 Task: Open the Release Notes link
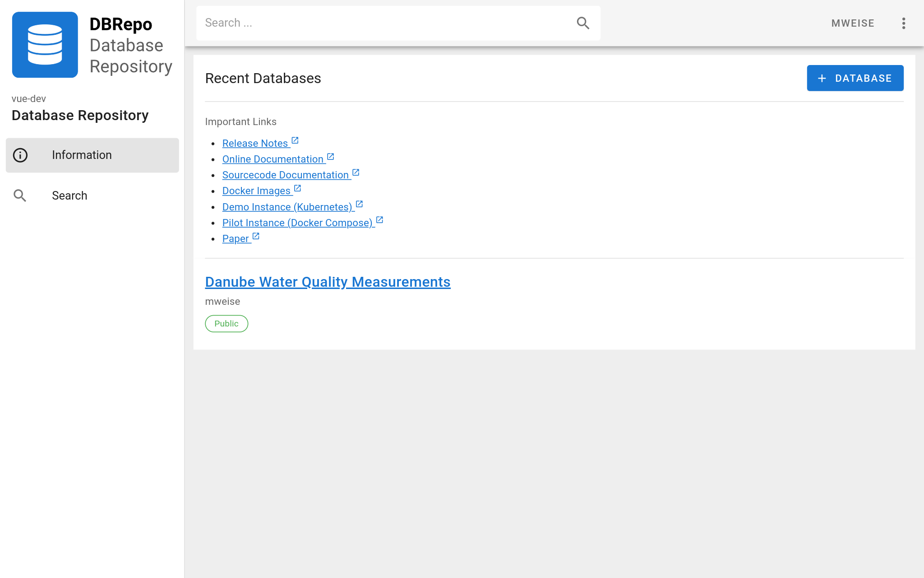click(255, 144)
